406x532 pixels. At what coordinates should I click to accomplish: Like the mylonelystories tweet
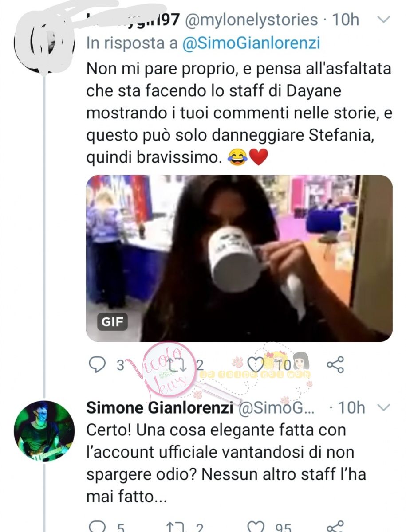(256, 364)
